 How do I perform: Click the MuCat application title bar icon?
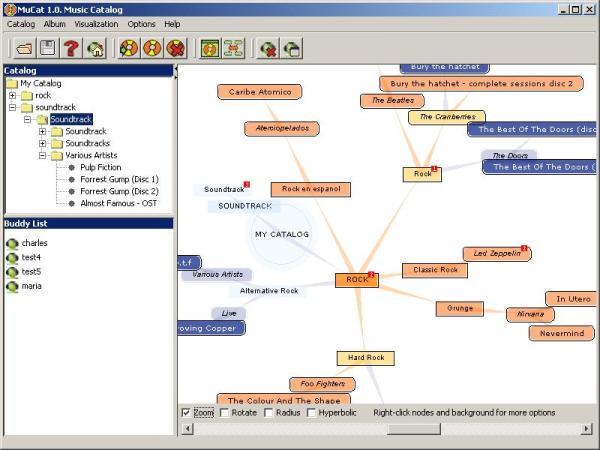point(10,10)
